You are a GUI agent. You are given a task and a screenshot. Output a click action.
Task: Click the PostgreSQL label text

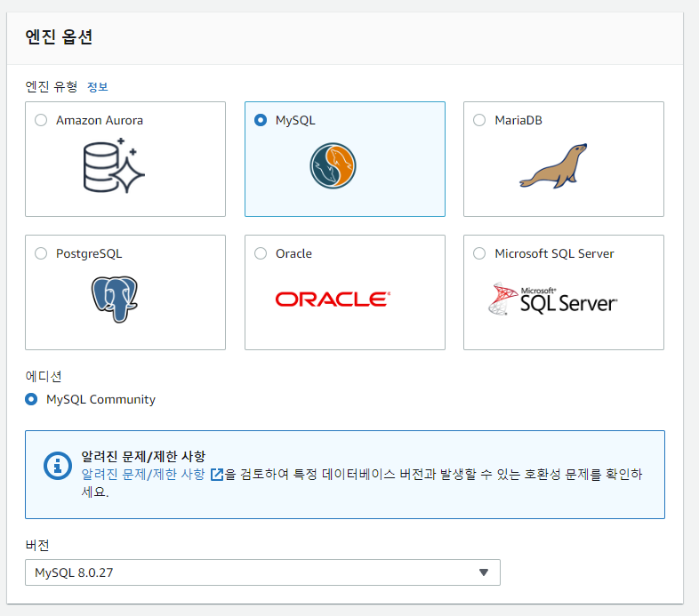(89, 253)
